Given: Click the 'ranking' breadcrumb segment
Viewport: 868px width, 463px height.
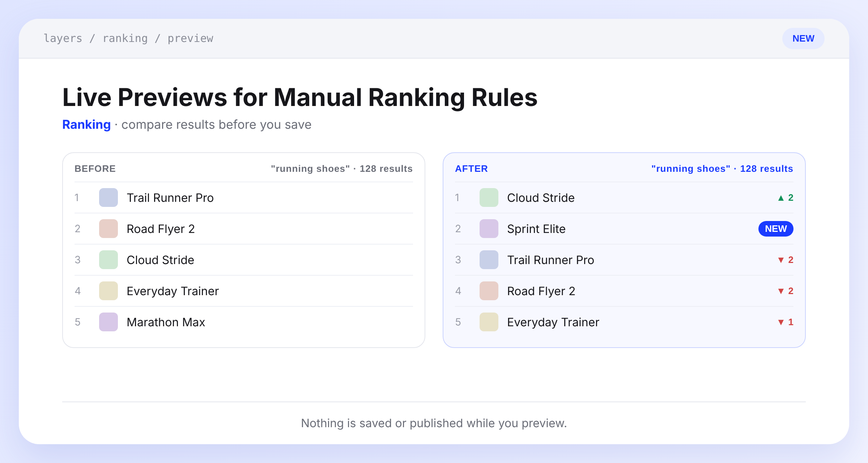Looking at the screenshot, I should [125, 38].
